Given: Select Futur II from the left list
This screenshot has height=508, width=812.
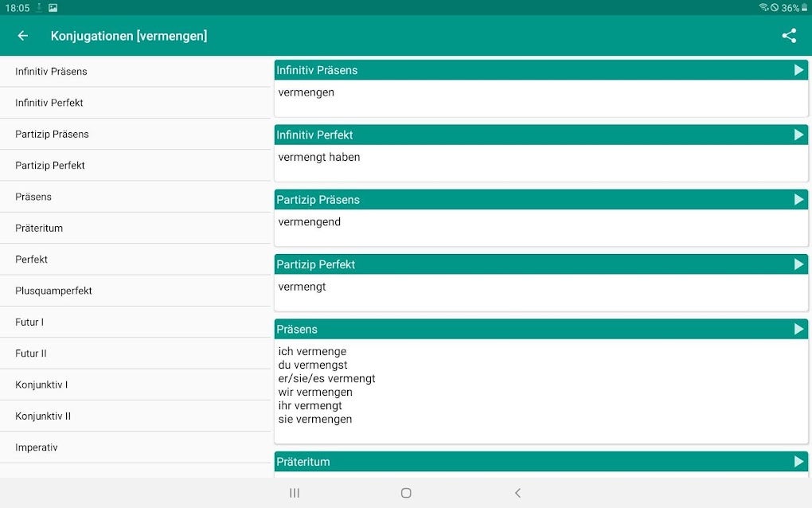Looking at the screenshot, I should [31, 353].
